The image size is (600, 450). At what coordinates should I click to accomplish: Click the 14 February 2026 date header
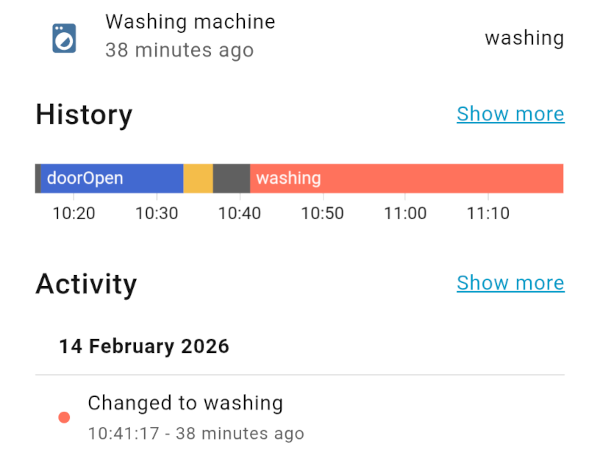click(144, 347)
